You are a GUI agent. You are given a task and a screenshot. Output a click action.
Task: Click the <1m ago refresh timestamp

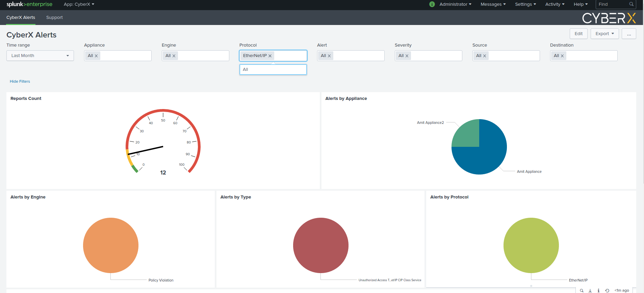[x=622, y=290]
